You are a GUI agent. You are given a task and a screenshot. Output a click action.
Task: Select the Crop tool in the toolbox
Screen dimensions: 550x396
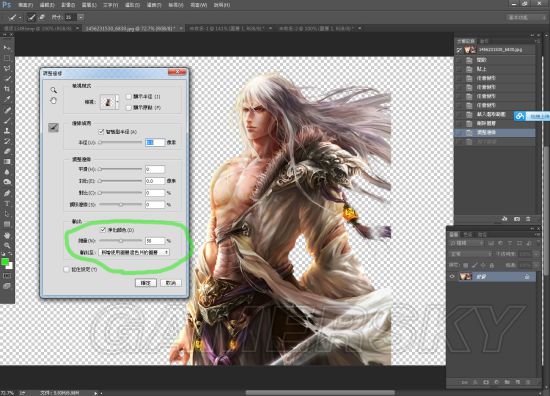(x=7, y=89)
